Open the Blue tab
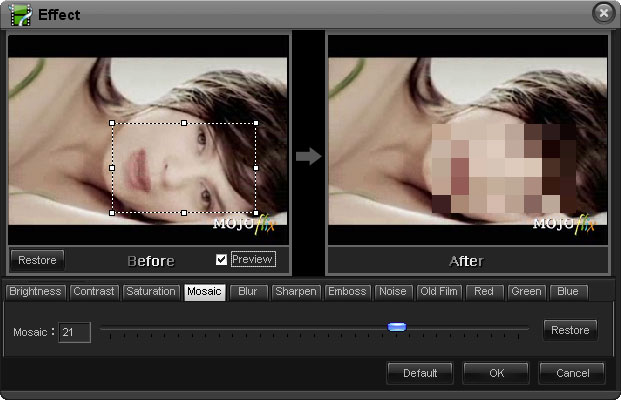The width and height of the screenshot is (621, 400). (567, 292)
